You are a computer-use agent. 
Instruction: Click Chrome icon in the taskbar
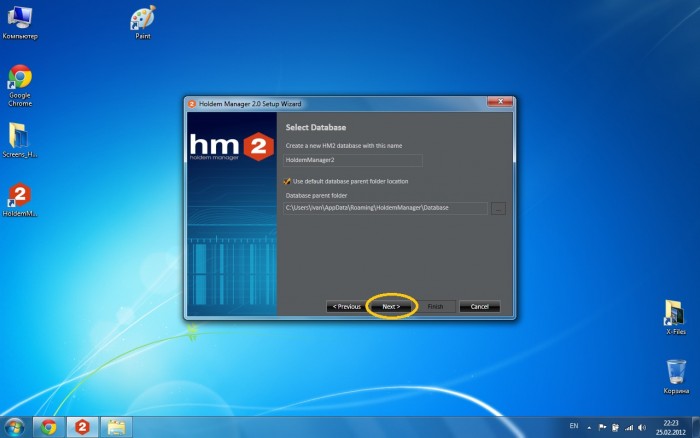(49, 427)
